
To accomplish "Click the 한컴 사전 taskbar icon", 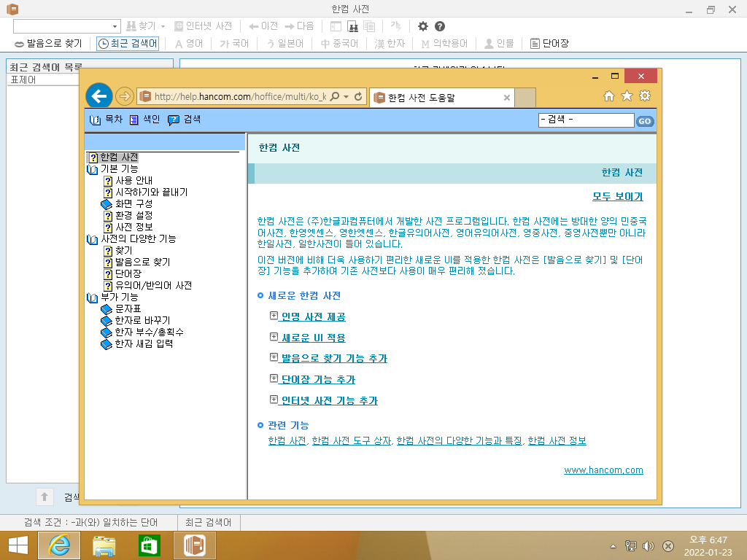I will click(195, 545).
